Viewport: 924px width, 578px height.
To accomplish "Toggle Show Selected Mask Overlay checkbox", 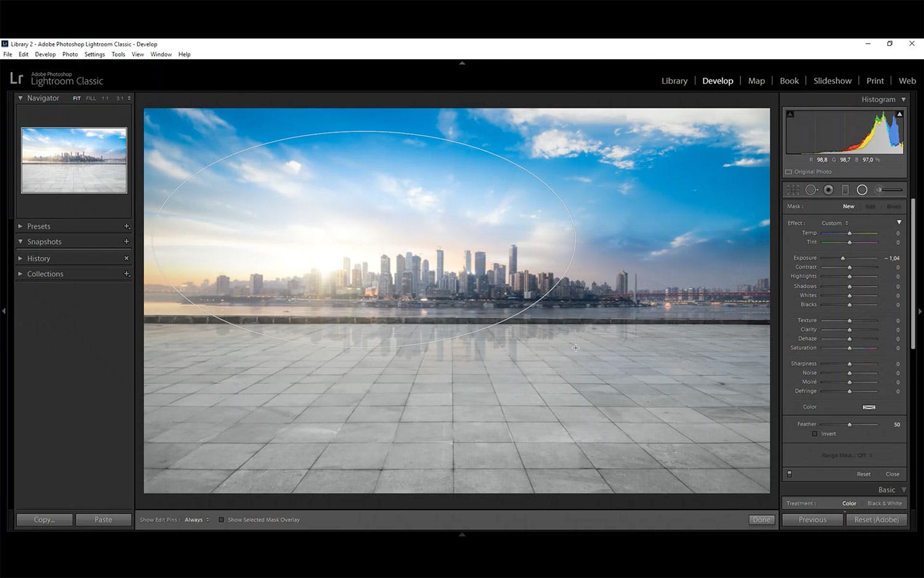I will click(221, 519).
